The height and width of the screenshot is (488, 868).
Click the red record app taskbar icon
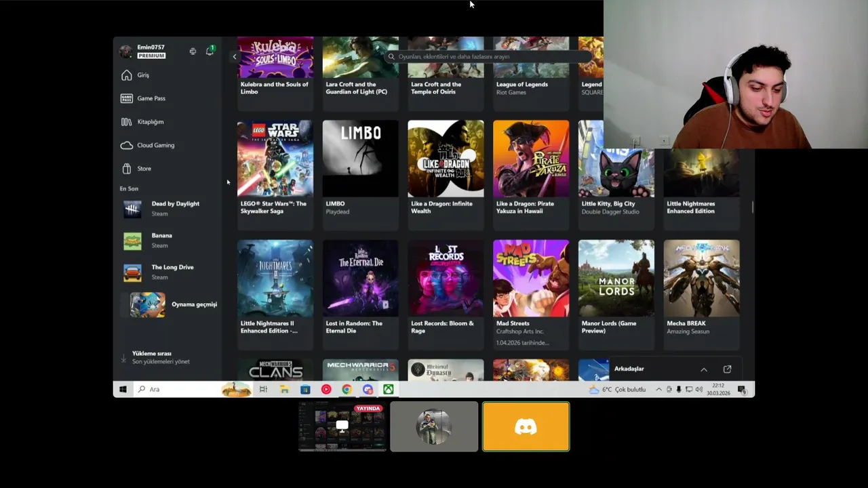326,389
